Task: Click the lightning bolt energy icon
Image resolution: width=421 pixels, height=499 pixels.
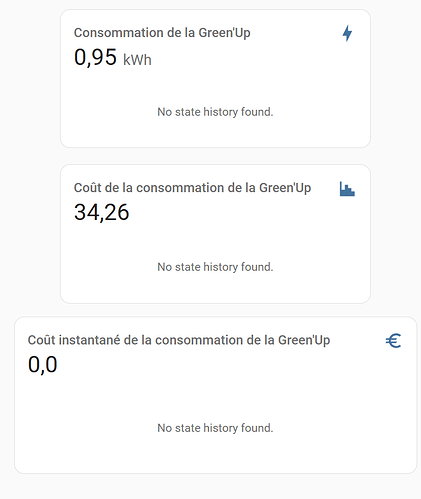Action: (x=347, y=33)
